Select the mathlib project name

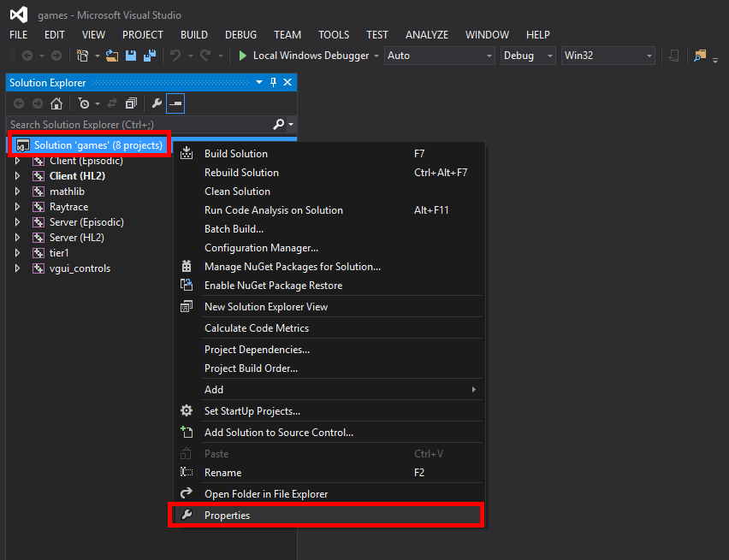coord(67,192)
